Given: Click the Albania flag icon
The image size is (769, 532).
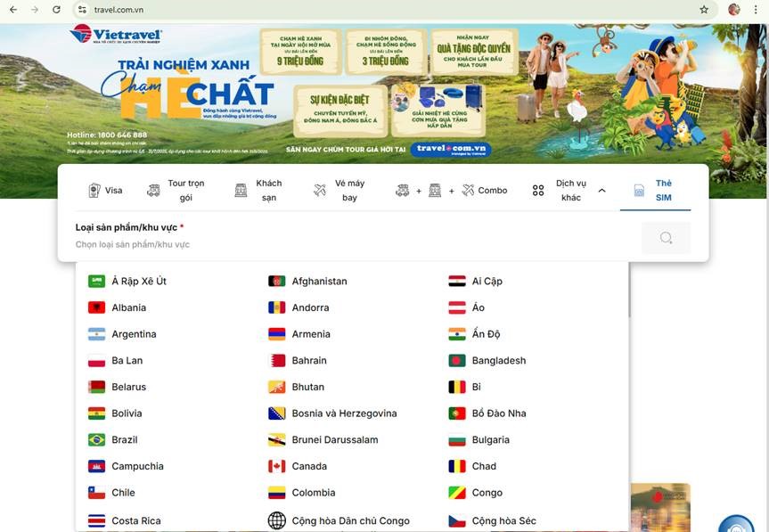Looking at the screenshot, I should 96,307.
